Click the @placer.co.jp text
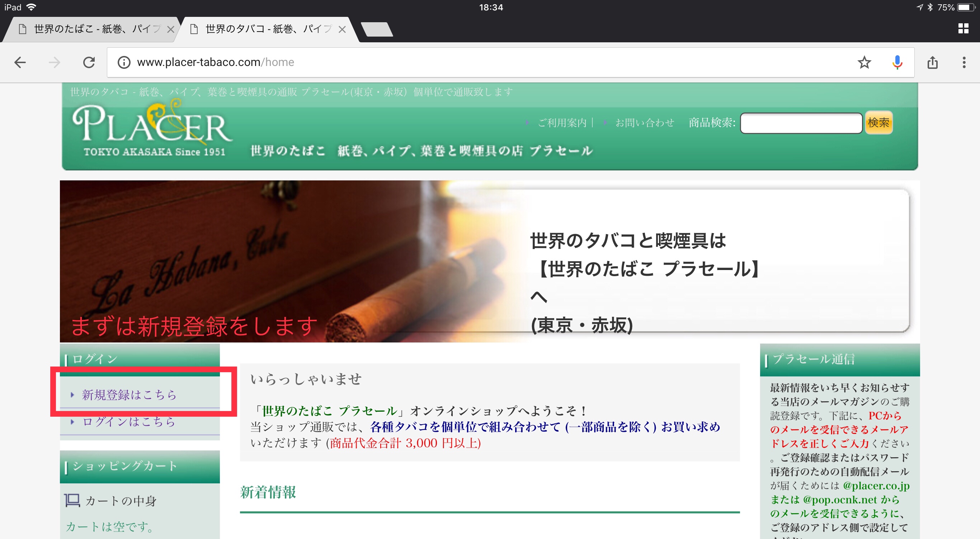This screenshot has height=539, width=980. 876,485
